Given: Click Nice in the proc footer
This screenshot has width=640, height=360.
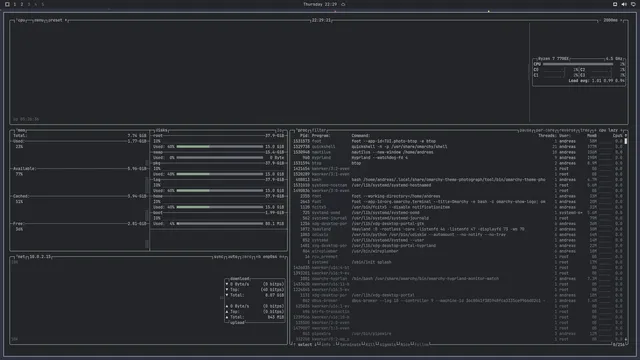Looking at the screenshot, I should click(x=404, y=344).
